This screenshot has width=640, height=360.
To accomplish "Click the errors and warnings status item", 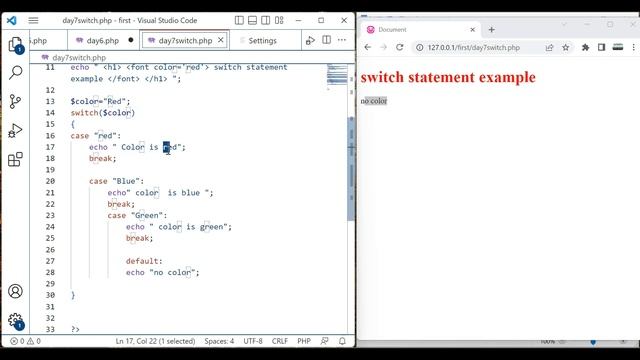I will pyautogui.click(x=25, y=341).
